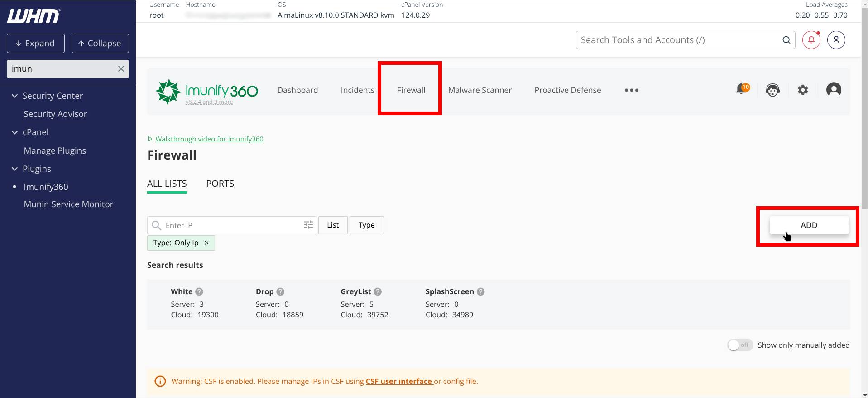Click Imunify360 version info link
This screenshot has width=868, height=398.
[x=209, y=102]
